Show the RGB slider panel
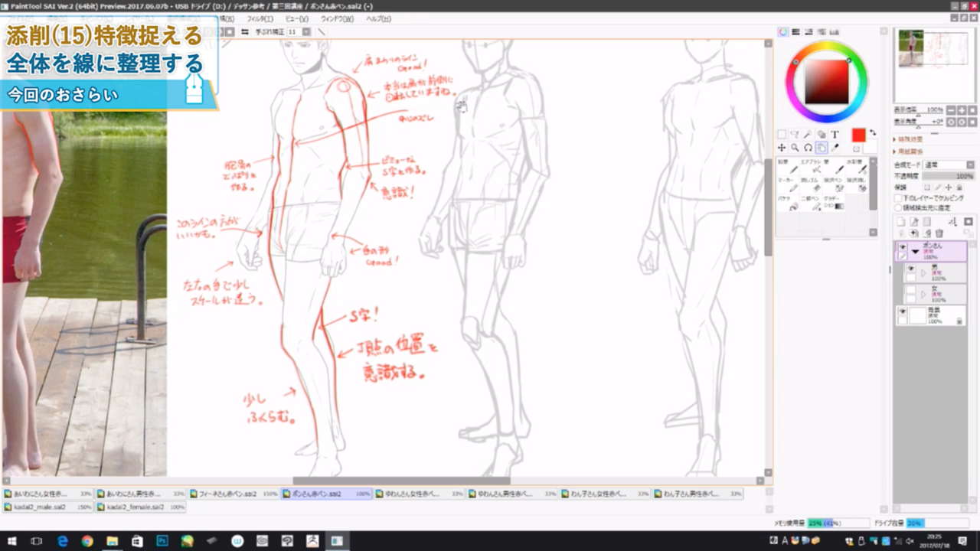Screen dimensions: 980x551 click(796, 32)
